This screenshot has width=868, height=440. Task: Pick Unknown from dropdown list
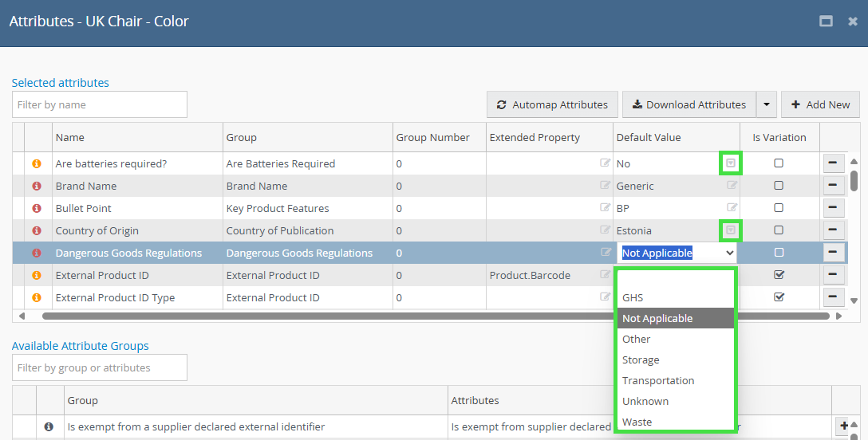[x=676, y=401]
